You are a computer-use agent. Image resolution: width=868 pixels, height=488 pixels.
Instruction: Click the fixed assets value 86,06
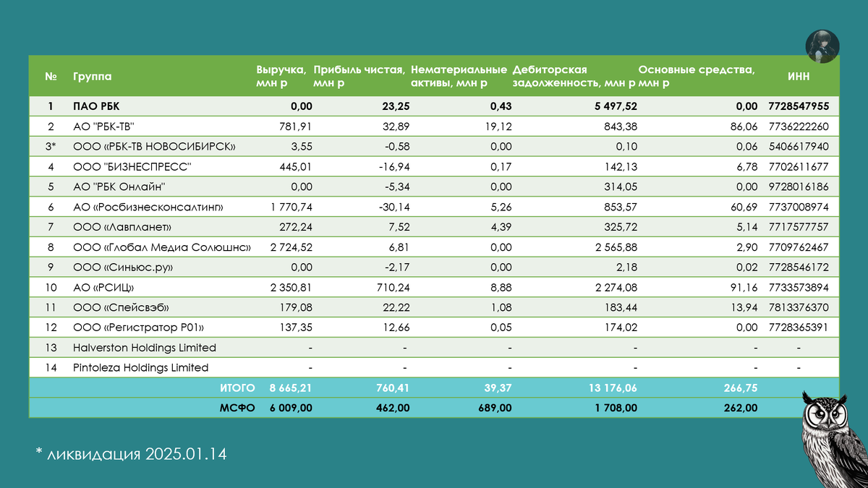pyautogui.click(x=744, y=127)
